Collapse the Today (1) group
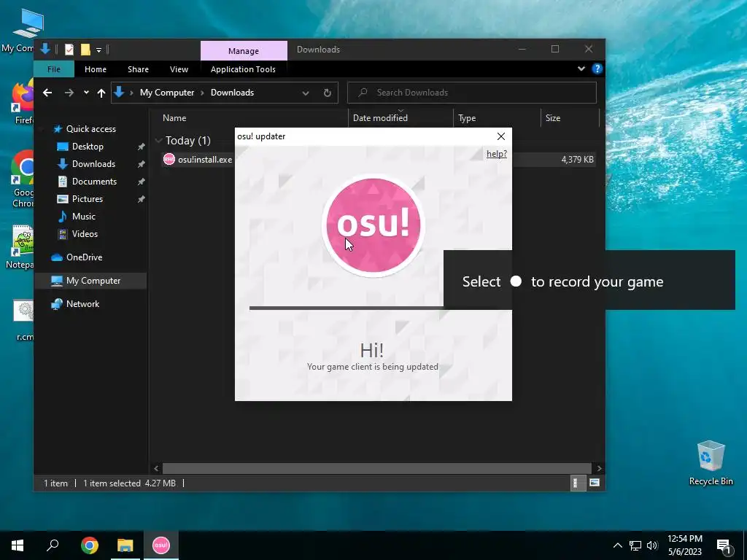 pyautogui.click(x=158, y=141)
